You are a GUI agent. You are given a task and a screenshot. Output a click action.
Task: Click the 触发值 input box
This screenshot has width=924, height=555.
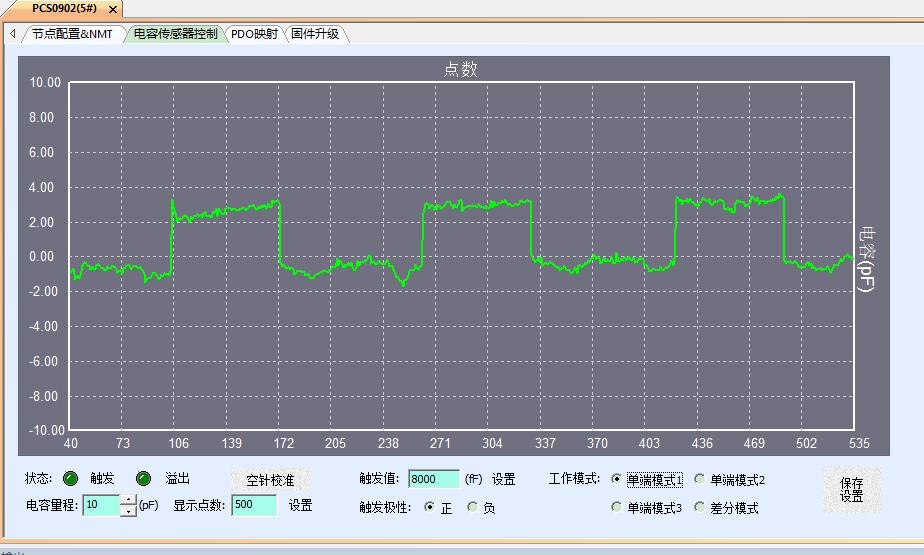433,480
